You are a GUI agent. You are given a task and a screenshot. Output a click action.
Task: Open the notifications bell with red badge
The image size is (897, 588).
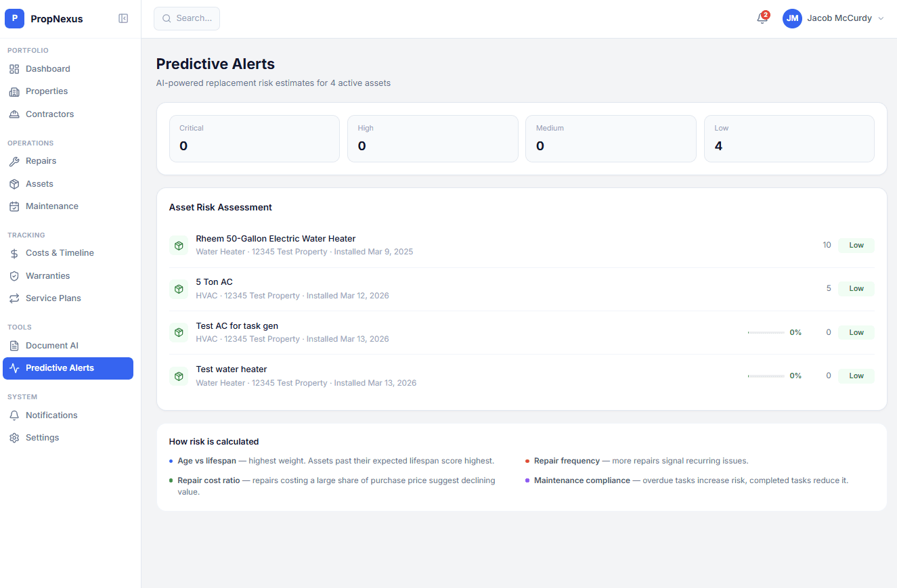pyautogui.click(x=761, y=18)
